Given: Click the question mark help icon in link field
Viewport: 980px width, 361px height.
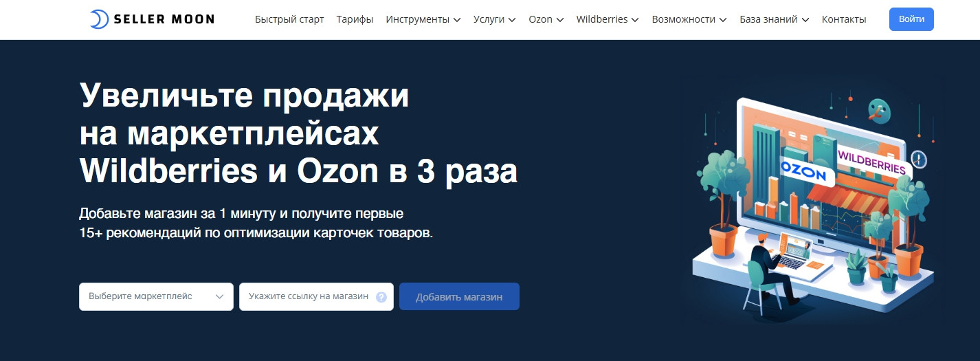Looking at the screenshot, I should (381, 297).
